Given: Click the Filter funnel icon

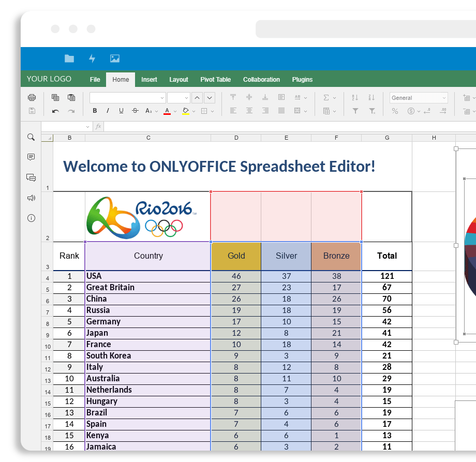Looking at the screenshot, I should click(x=355, y=111).
